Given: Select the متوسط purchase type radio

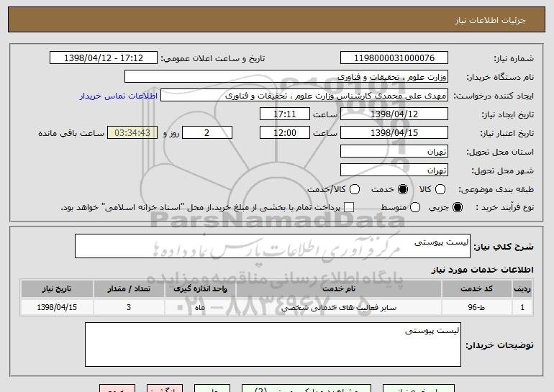Looking at the screenshot, I should pyautogui.click(x=415, y=207).
